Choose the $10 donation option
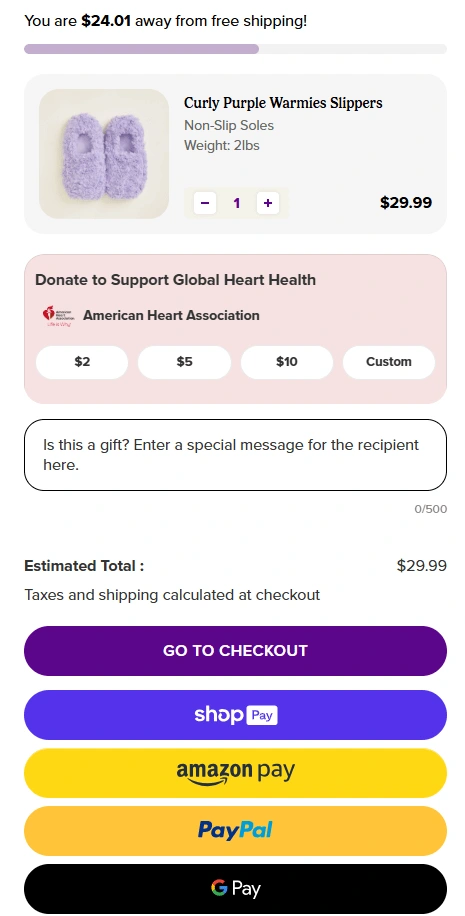Viewport: 465px width, 916px height. click(x=287, y=362)
